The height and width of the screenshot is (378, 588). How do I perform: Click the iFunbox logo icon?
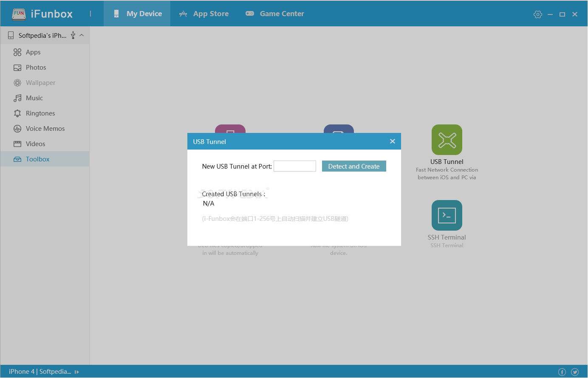19,14
